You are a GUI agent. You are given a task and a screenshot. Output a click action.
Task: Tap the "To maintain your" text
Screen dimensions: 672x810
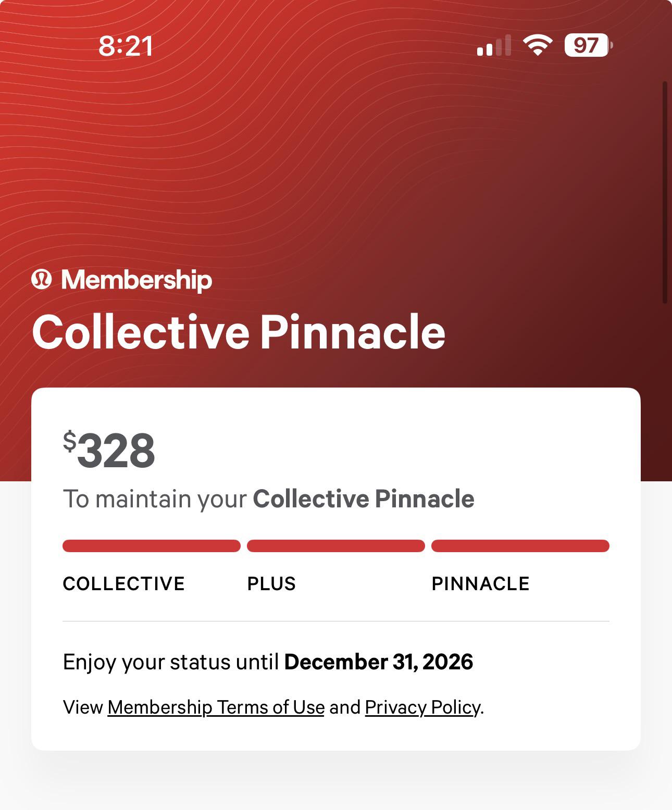point(155,499)
